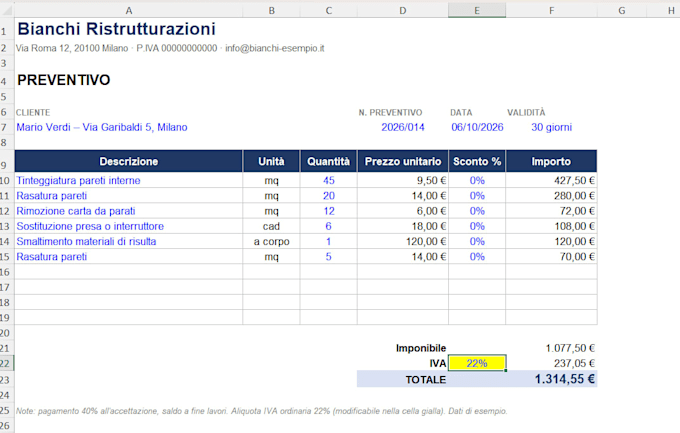Select Rasatura pareti cell in row 11
This screenshot has width=680, height=433.
point(128,196)
